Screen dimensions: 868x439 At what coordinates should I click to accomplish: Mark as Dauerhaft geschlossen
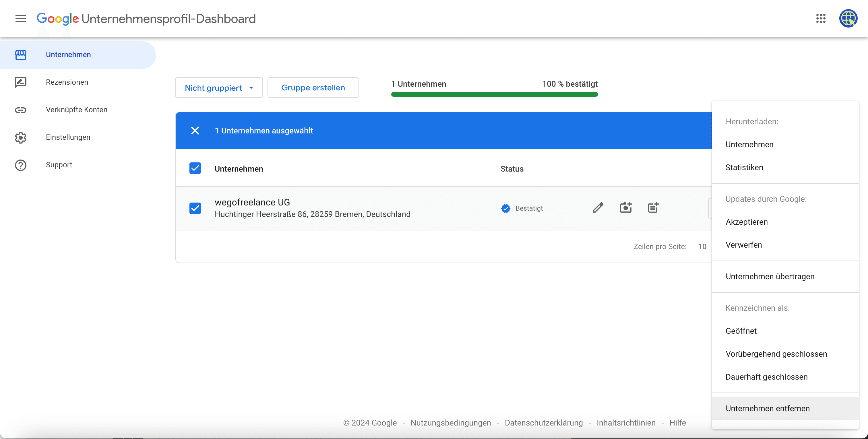[x=785, y=377]
